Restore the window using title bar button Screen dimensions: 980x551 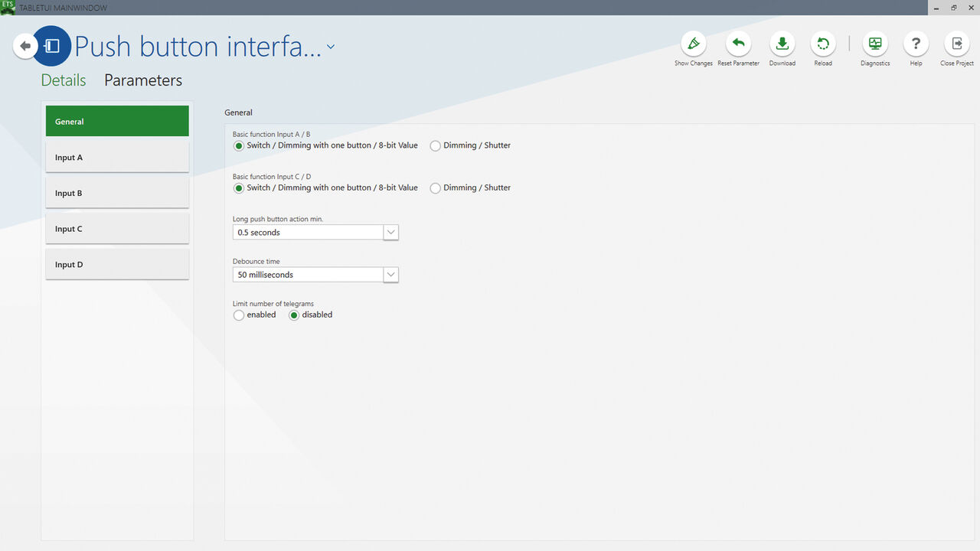pyautogui.click(x=954, y=8)
